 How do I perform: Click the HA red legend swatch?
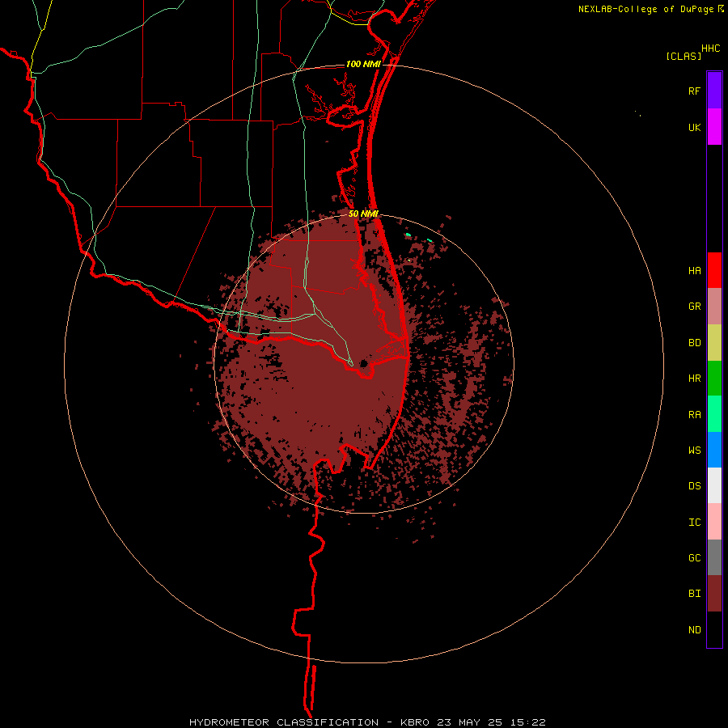[714, 270]
